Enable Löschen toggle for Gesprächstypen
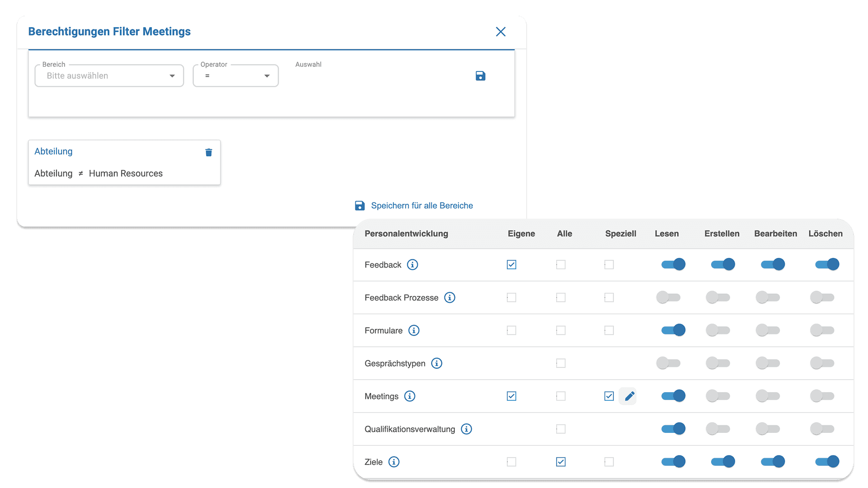The width and height of the screenshot is (868, 488). (x=822, y=363)
